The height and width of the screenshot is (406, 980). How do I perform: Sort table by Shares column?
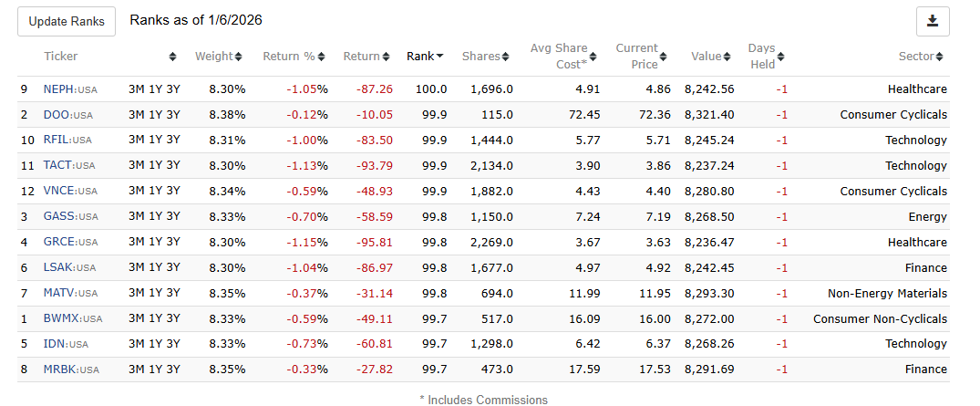point(486,57)
